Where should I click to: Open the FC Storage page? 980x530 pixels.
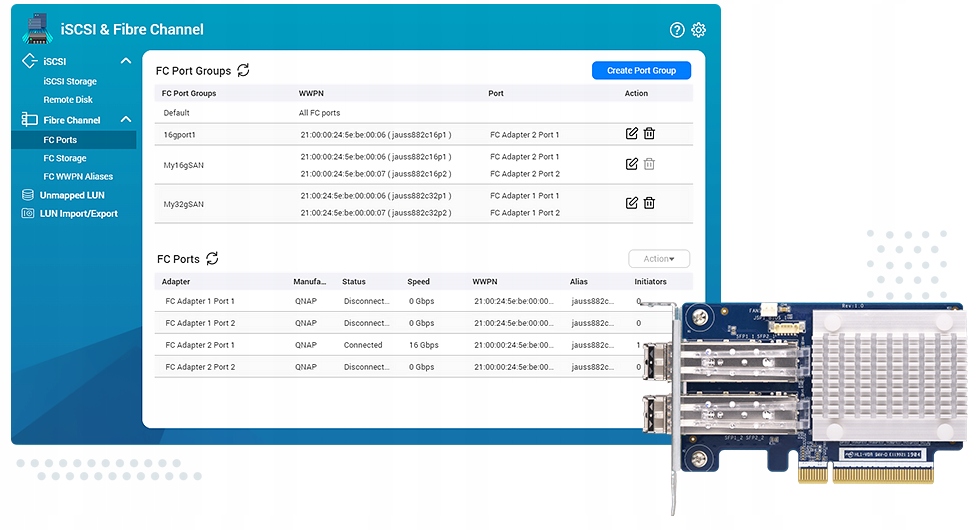[65, 158]
